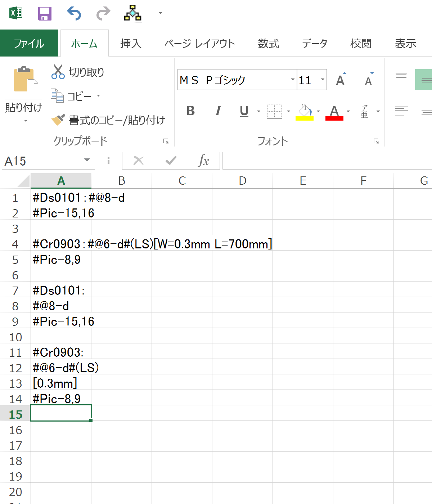Image resolution: width=432 pixels, height=504 pixels.
Task: Toggle underline formatting
Action: [244, 111]
